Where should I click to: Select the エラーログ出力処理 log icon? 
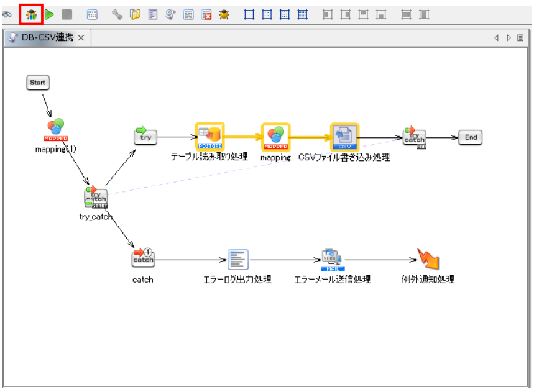(x=237, y=260)
